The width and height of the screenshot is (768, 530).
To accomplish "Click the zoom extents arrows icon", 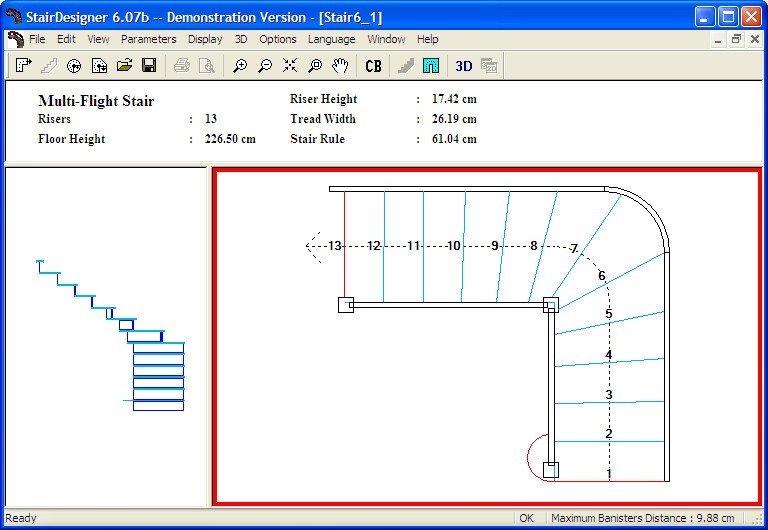I will [290, 66].
